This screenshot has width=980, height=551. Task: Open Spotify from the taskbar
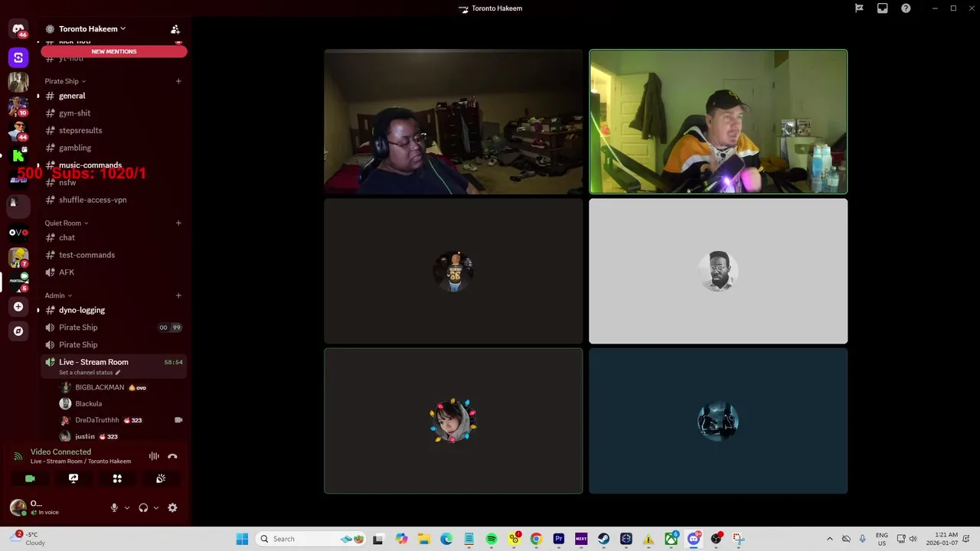click(492, 539)
